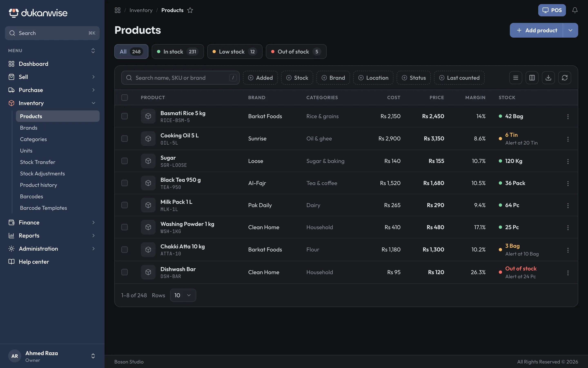Expand the Finance menu
The height and width of the screenshot is (368, 588).
pos(52,222)
